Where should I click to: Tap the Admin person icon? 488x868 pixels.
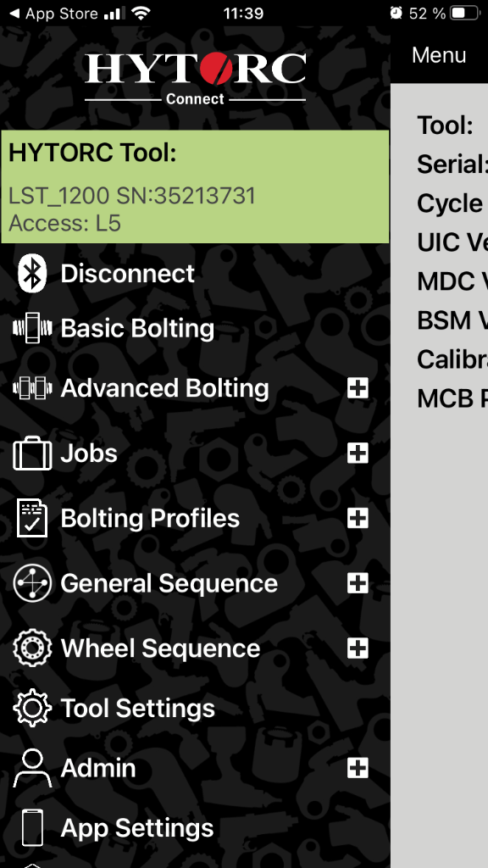32,768
